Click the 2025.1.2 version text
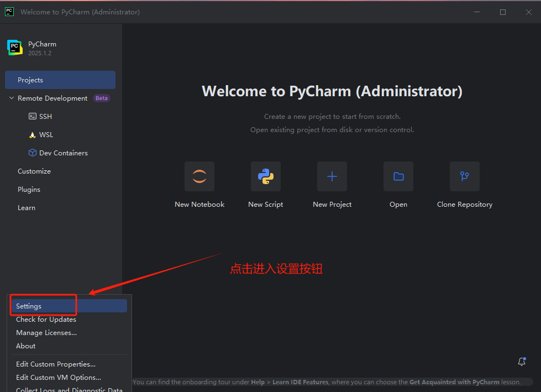This screenshot has width=541, height=392. pyautogui.click(x=40, y=53)
